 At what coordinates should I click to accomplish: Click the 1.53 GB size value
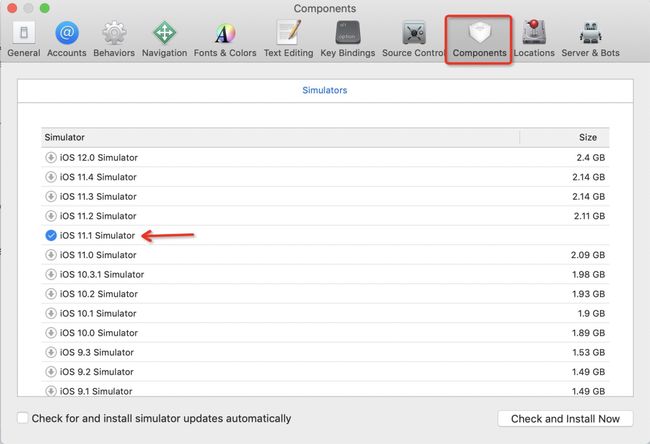coord(589,352)
